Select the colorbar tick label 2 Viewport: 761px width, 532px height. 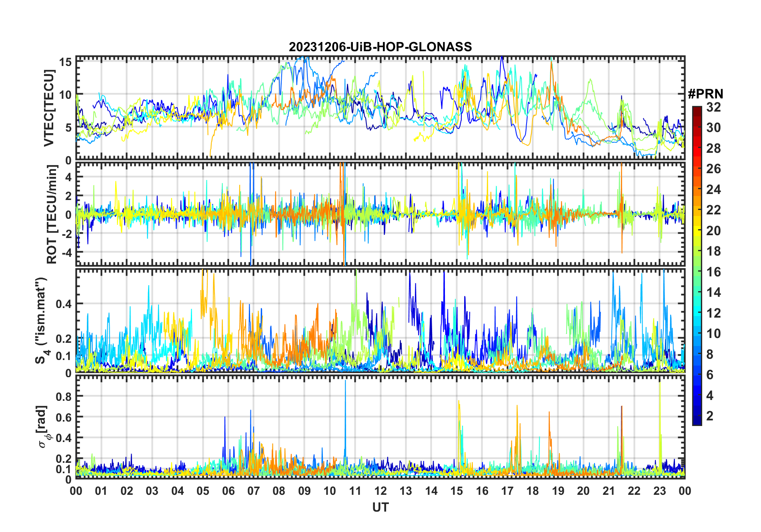710,416
